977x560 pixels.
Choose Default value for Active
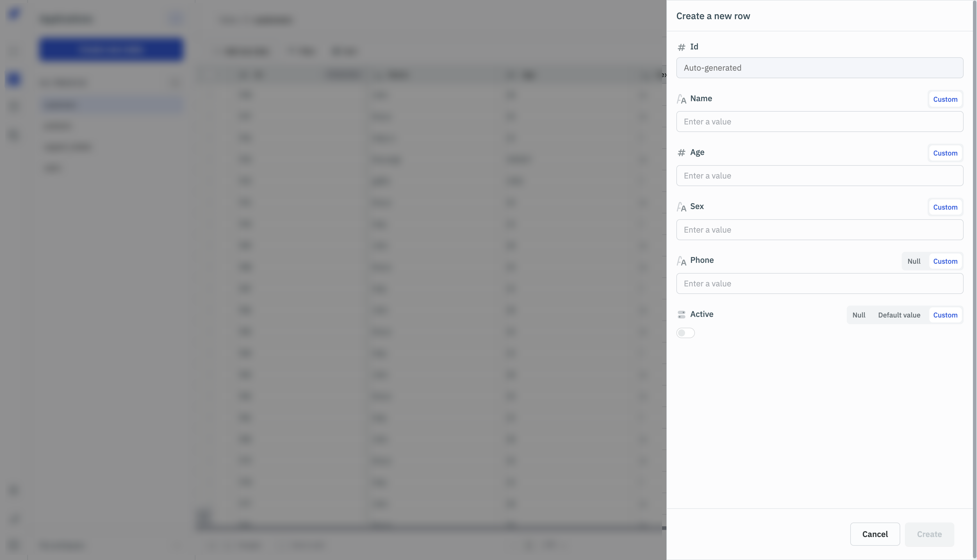899,315
